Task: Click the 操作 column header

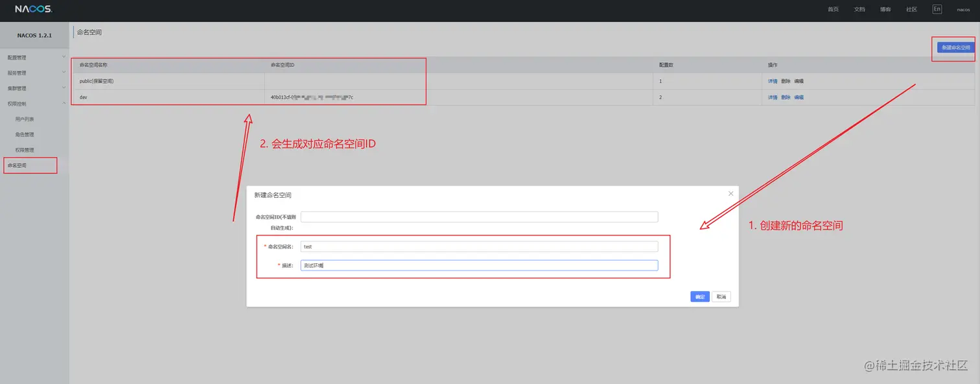Action: tap(773, 65)
